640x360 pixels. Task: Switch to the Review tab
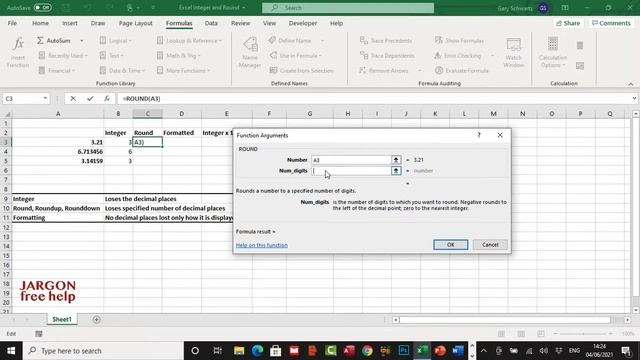(x=240, y=23)
